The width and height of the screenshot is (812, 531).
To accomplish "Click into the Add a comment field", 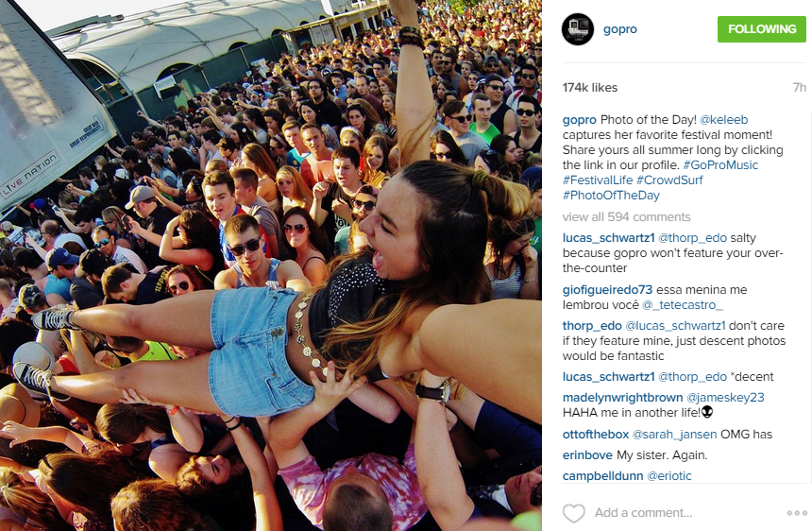I will [x=644, y=512].
